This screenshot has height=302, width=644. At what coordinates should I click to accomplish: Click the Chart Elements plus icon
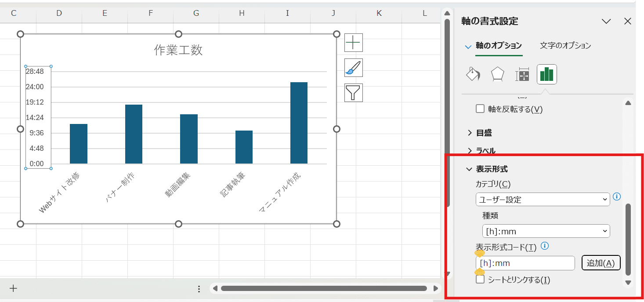click(x=353, y=43)
